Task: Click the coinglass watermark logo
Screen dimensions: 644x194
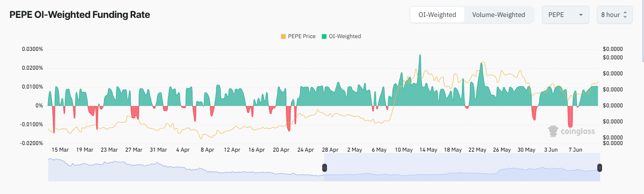Action: pyautogui.click(x=571, y=131)
